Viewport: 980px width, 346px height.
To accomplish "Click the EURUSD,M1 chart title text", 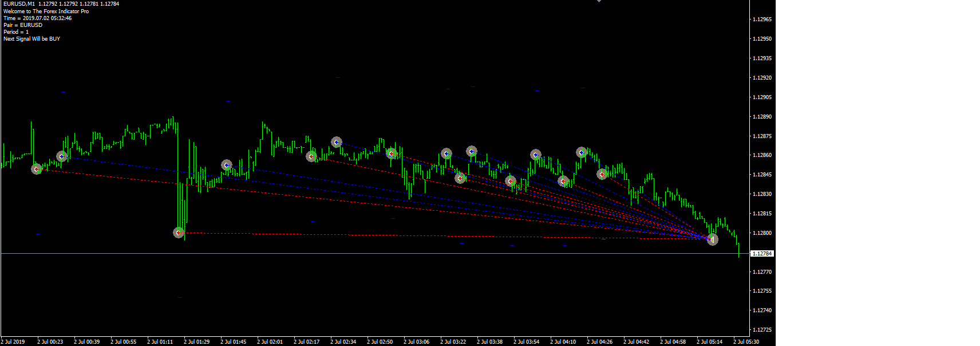I will (19, 4).
